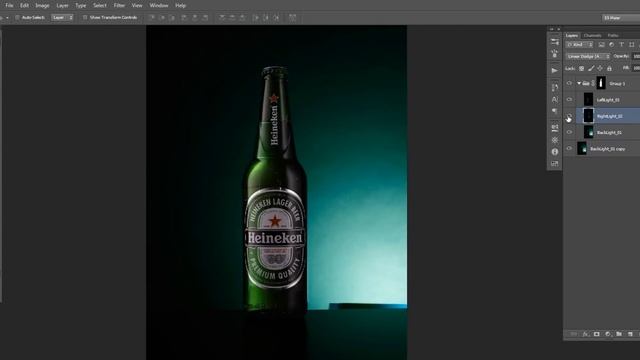This screenshot has height=360, width=640.
Task: Click the distribute horizontal centers icon
Action: [266, 18]
